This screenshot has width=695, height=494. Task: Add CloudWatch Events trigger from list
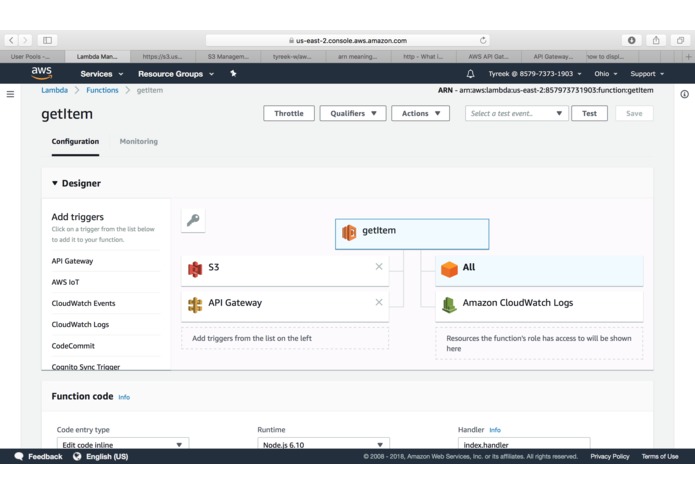click(x=83, y=303)
